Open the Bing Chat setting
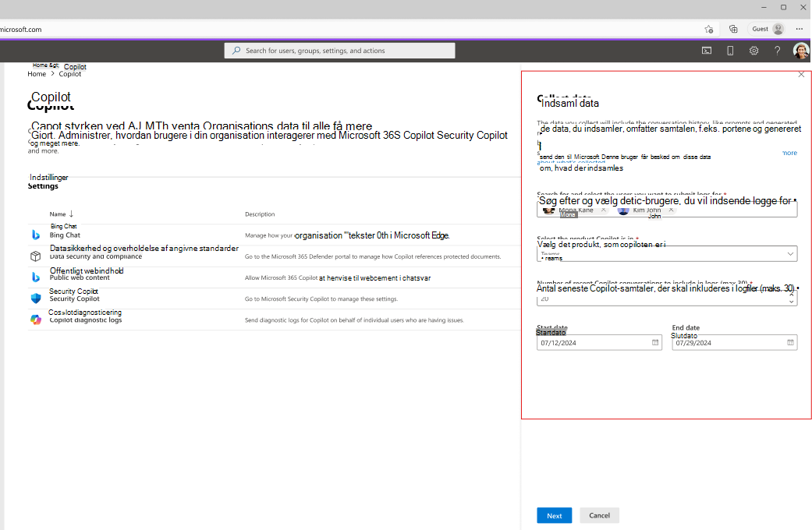The height and width of the screenshot is (530, 812). click(x=65, y=235)
